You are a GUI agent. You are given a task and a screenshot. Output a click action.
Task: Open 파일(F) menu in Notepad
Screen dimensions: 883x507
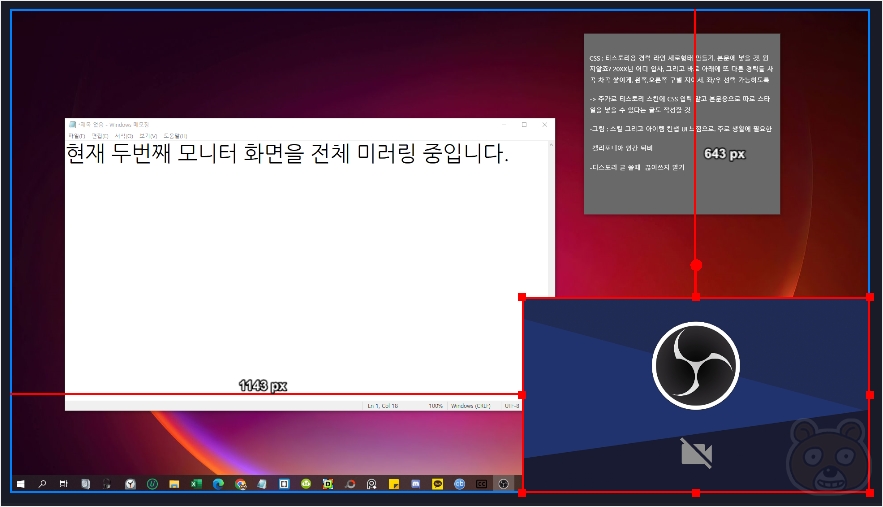point(77,136)
